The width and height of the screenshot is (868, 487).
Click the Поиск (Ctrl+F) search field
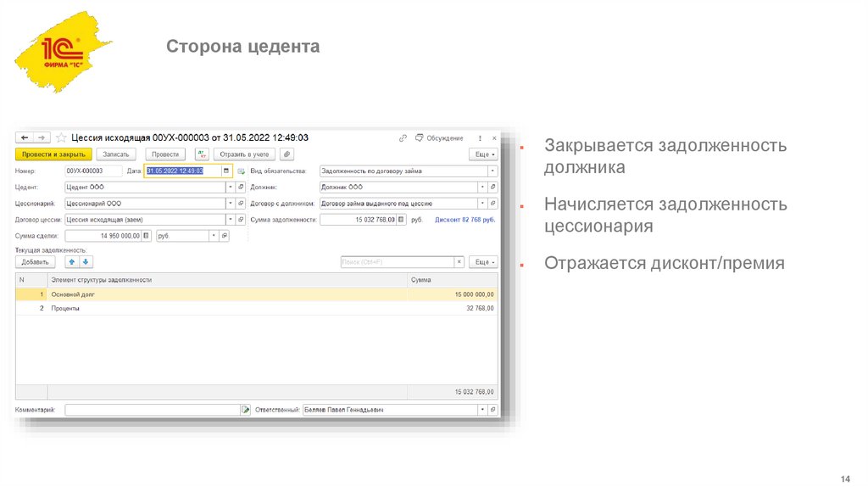[398, 262]
